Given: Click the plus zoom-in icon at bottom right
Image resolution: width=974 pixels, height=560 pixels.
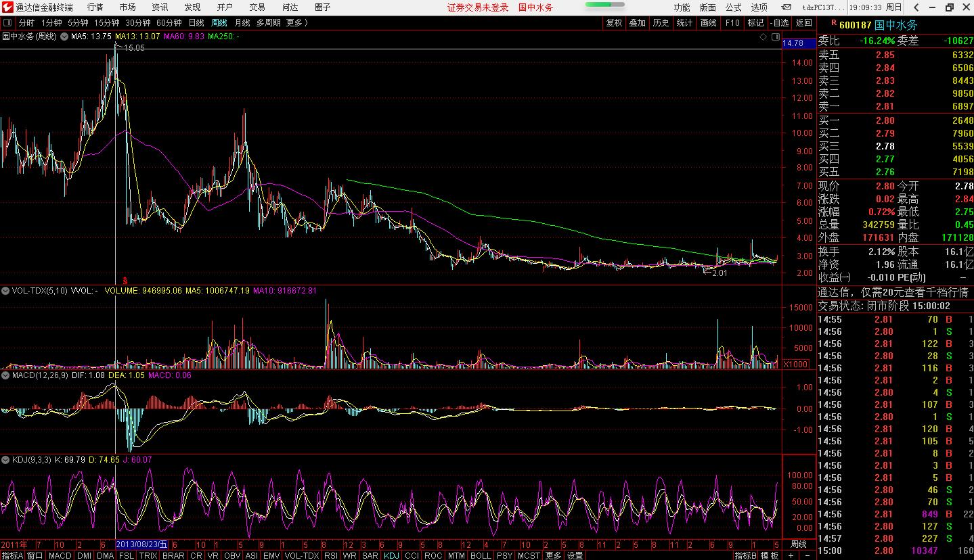Looking at the screenshot, I should pyautogui.click(x=791, y=555).
